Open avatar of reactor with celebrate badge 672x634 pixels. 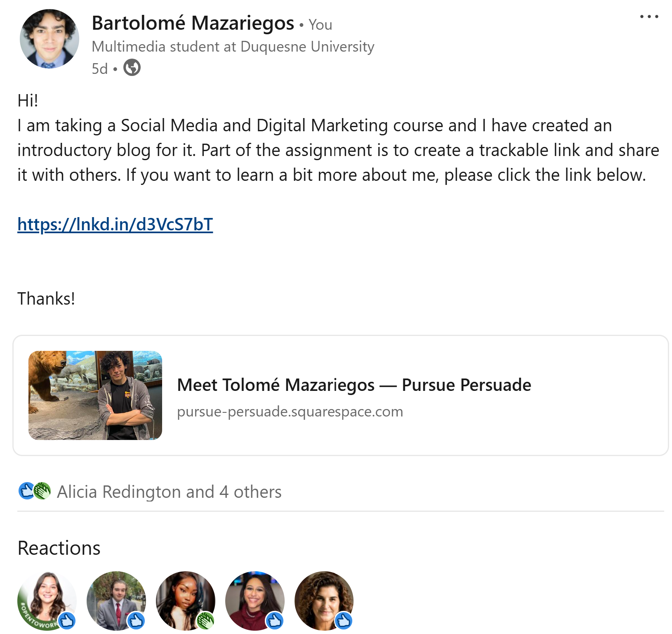tap(186, 601)
